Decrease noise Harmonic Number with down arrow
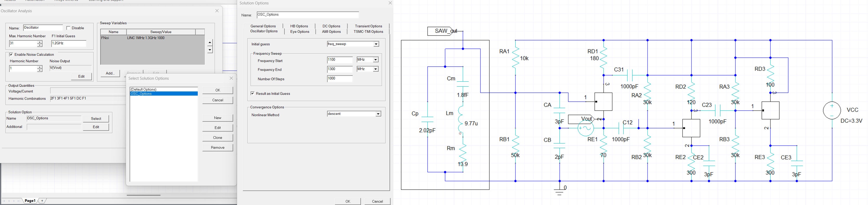Viewport: 868px width, 205px height. click(x=40, y=70)
